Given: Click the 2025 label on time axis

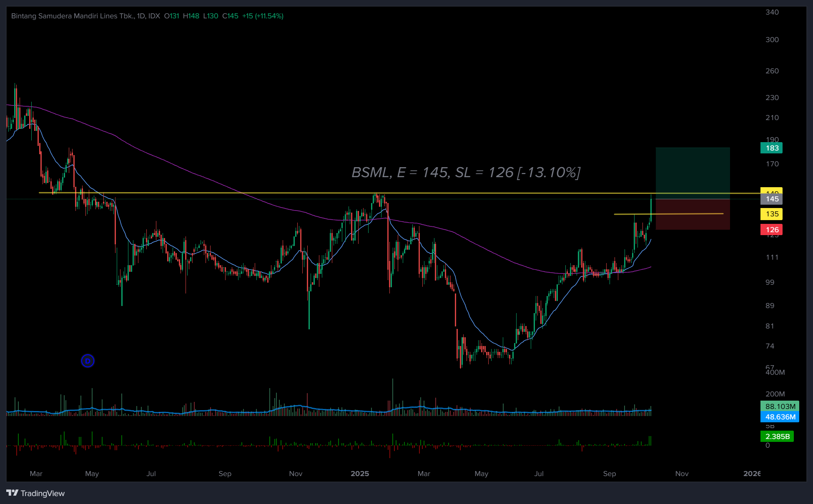Looking at the screenshot, I should click(359, 474).
